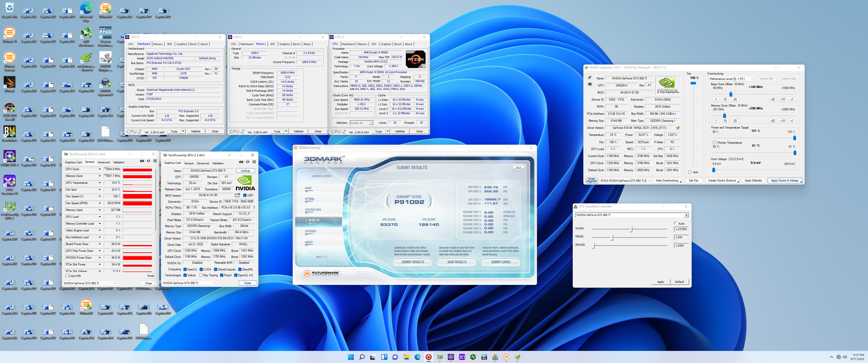Open the GPUID CPU-Z desktop icon
Image resolution: width=868 pixels, height=363 pixels.
click(x=9, y=159)
